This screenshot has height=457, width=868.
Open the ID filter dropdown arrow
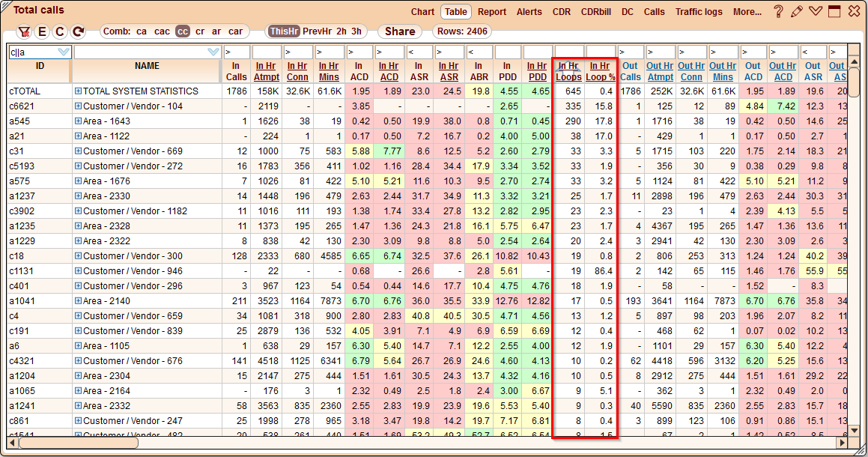click(x=63, y=52)
